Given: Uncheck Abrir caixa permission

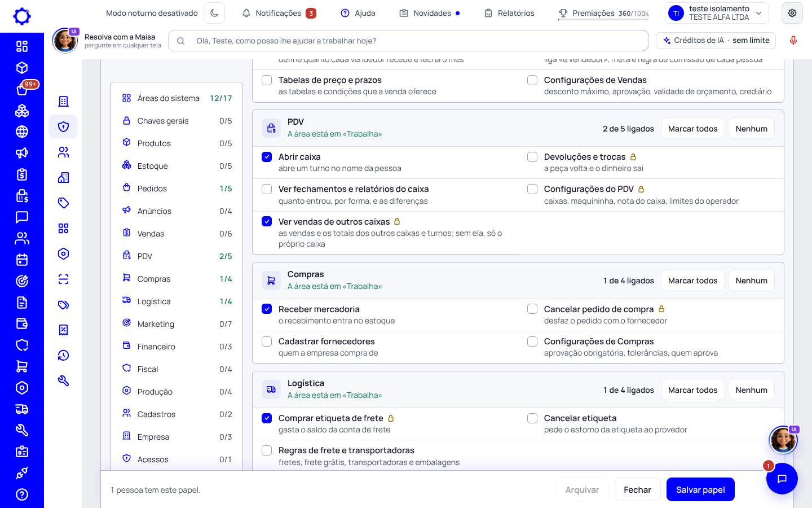Looking at the screenshot, I should (267, 157).
